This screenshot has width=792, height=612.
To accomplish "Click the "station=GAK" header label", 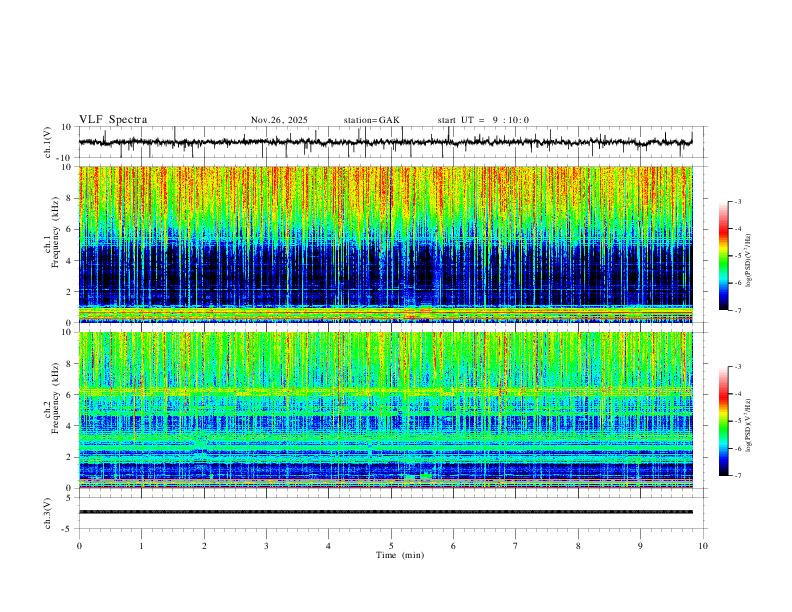I will pos(372,120).
